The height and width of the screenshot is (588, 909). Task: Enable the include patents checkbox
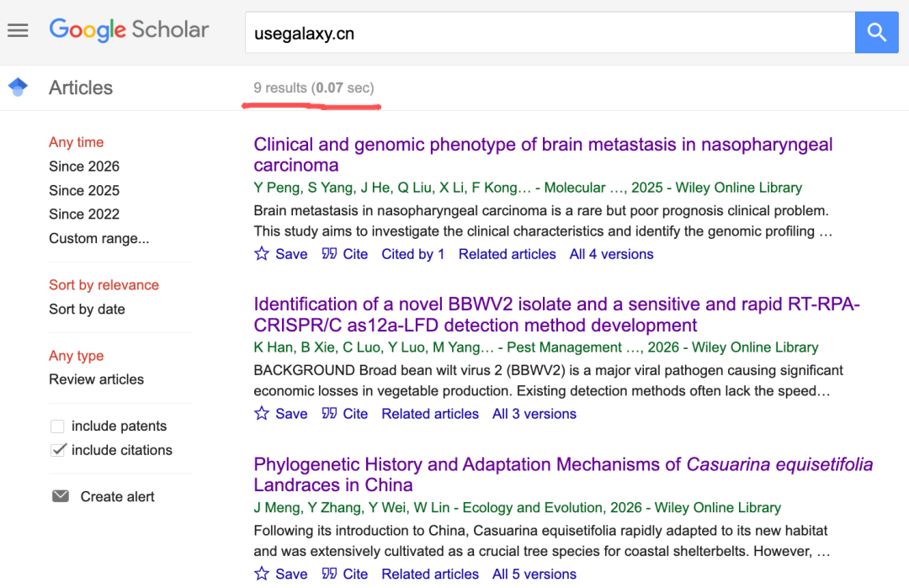(x=57, y=426)
